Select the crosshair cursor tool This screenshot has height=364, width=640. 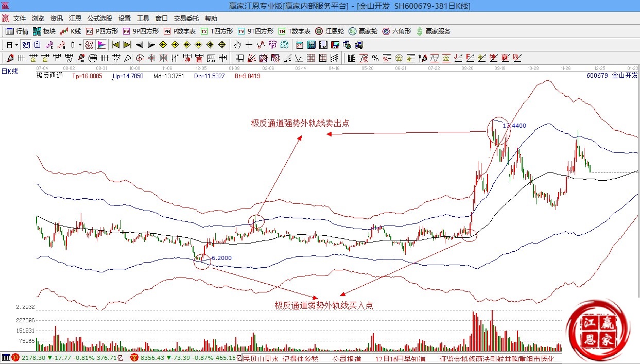(249, 45)
